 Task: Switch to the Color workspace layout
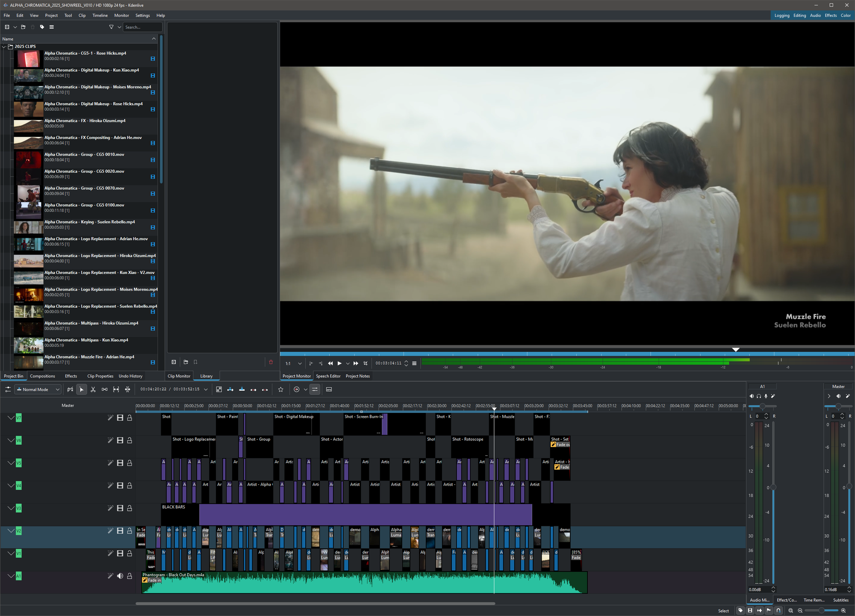[845, 15]
